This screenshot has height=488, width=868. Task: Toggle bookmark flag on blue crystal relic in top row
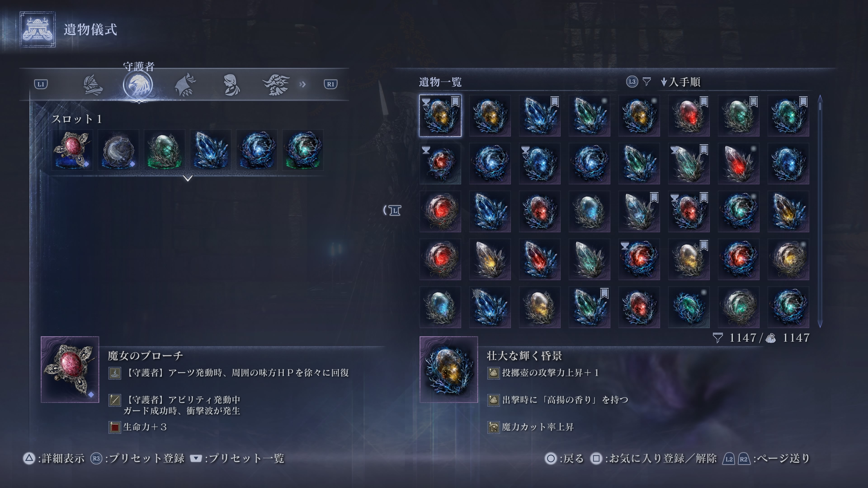[x=555, y=102]
